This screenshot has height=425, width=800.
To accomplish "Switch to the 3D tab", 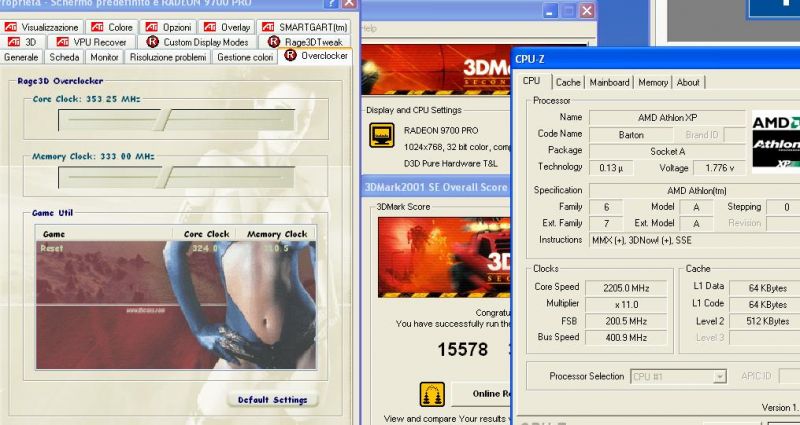I will pos(23,42).
